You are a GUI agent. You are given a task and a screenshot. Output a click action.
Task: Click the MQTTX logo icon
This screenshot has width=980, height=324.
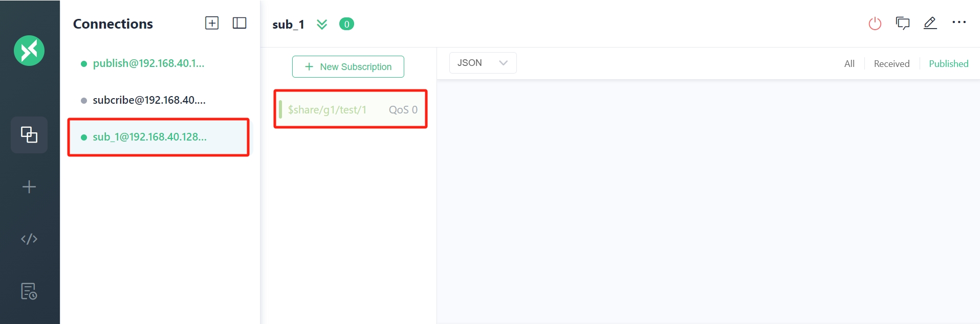pos(29,51)
